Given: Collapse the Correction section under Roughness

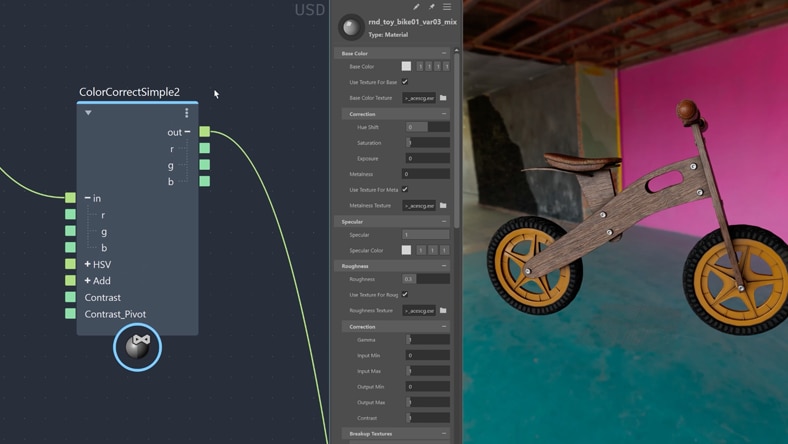Looking at the screenshot, I should pyautogui.click(x=444, y=326).
